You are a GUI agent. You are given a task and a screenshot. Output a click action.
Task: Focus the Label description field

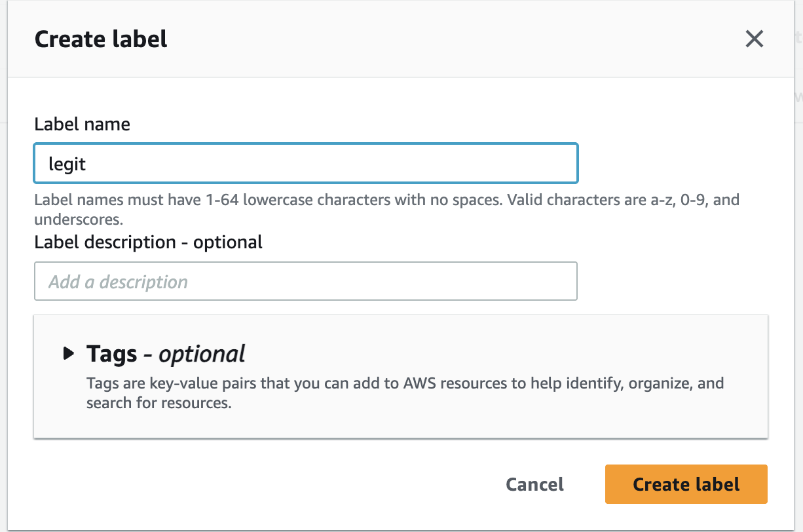305,282
